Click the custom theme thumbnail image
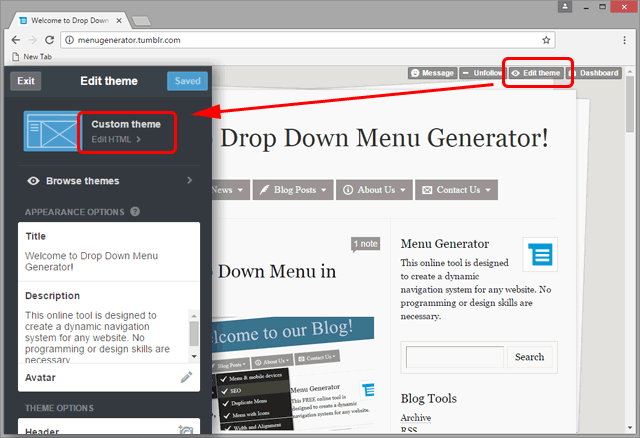The height and width of the screenshot is (438, 640). coord(51,131)
